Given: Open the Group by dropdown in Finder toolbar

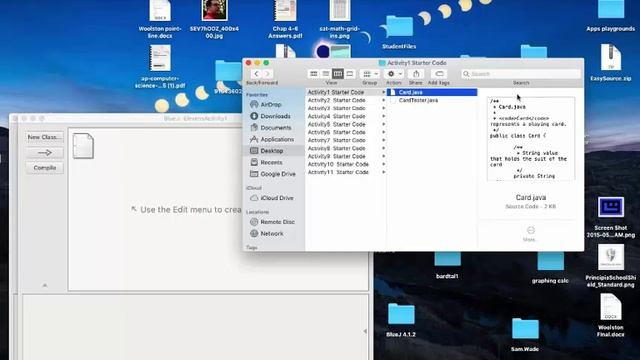Looking at the screenshot, I should point(370,74).
